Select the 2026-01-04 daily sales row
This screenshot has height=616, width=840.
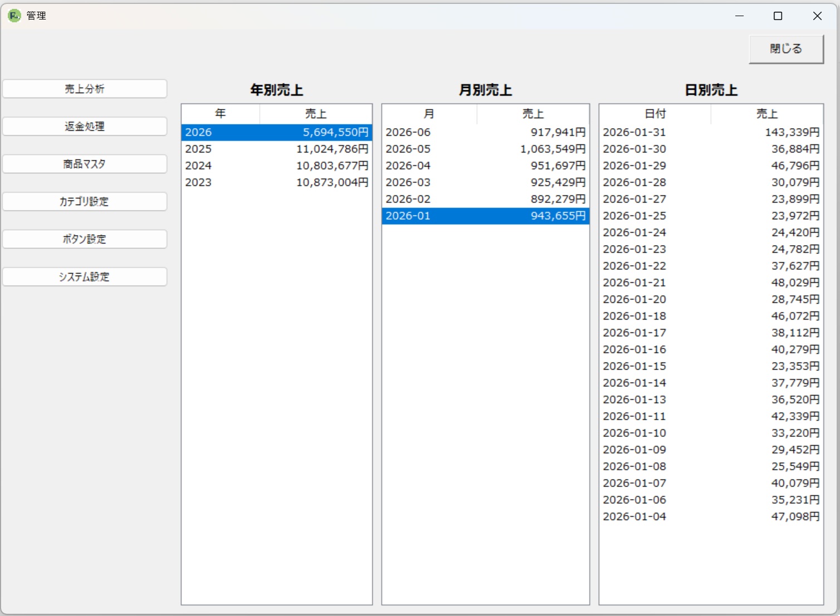click(x=710, y=517)
